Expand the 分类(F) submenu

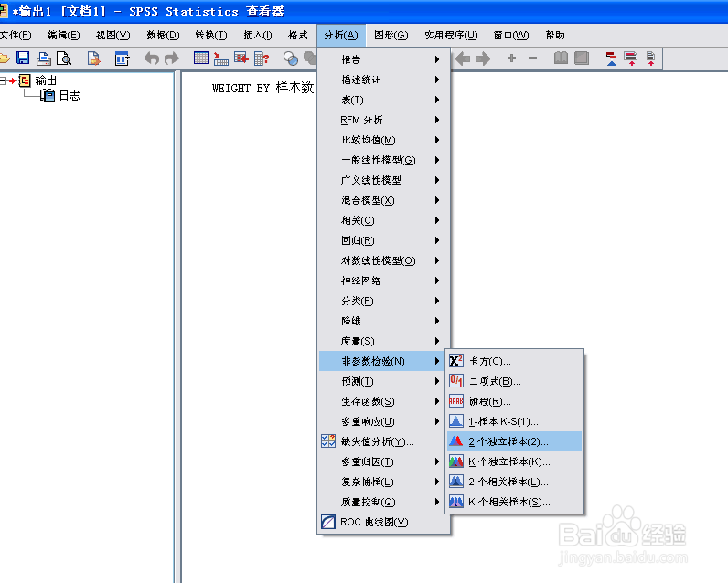(x=383, y=301)
